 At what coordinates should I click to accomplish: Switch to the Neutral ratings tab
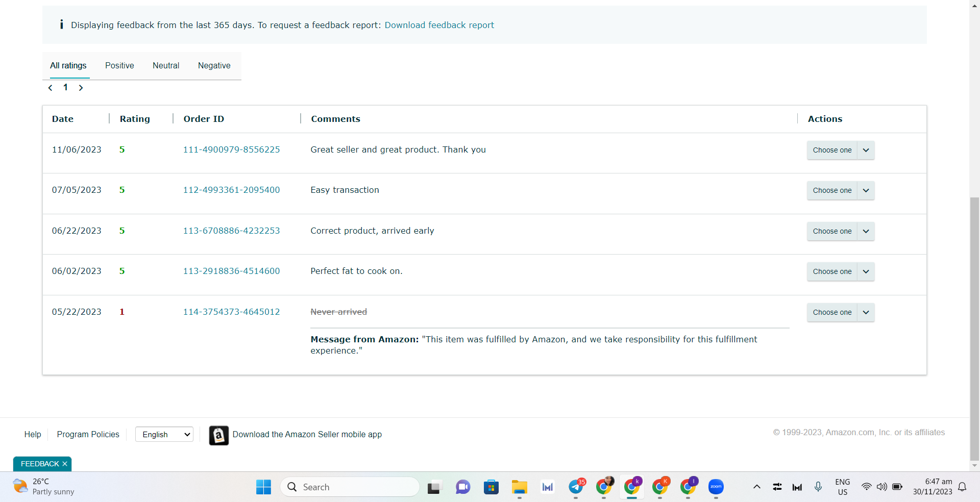tap(166, 65)
